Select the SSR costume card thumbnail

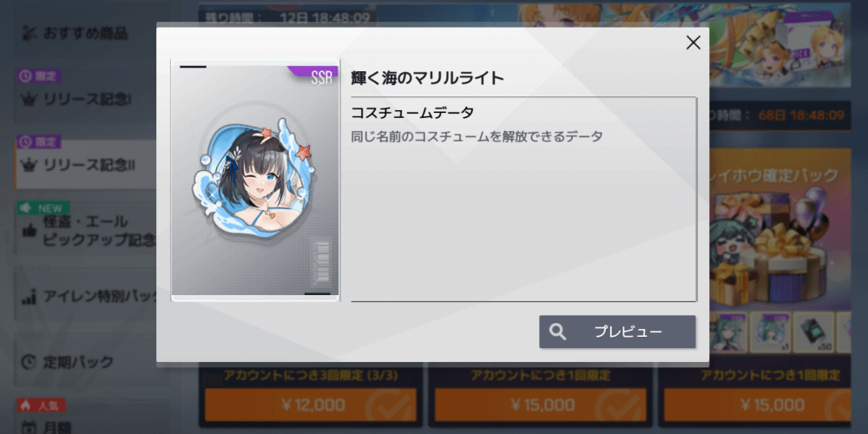coord(254,181)
